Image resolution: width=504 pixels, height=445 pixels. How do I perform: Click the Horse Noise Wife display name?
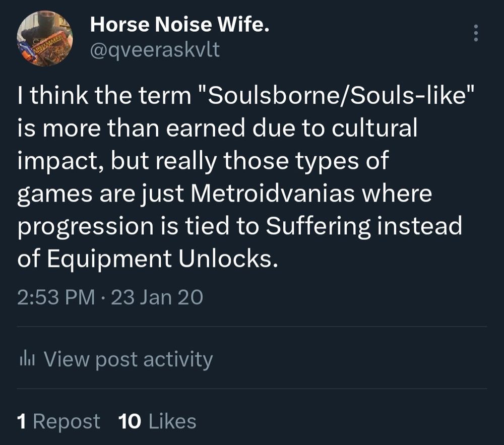tap(179, 25)
